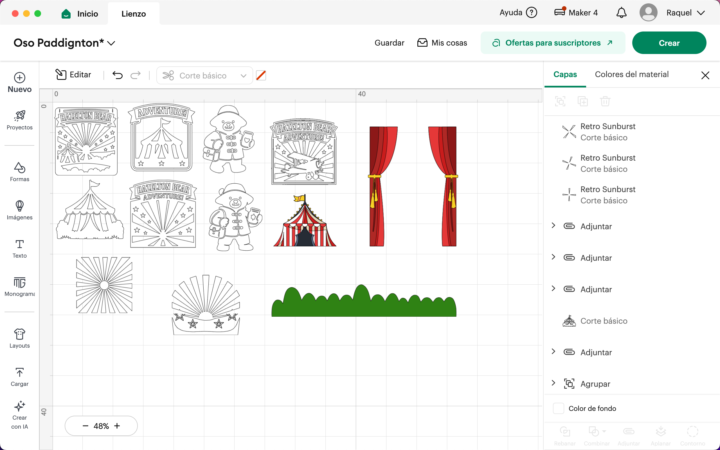Image resolution: width=720 pixels, height=450 pixels.
Task: Open Layouts in the sidebar
Action: [x=19, y=338]
